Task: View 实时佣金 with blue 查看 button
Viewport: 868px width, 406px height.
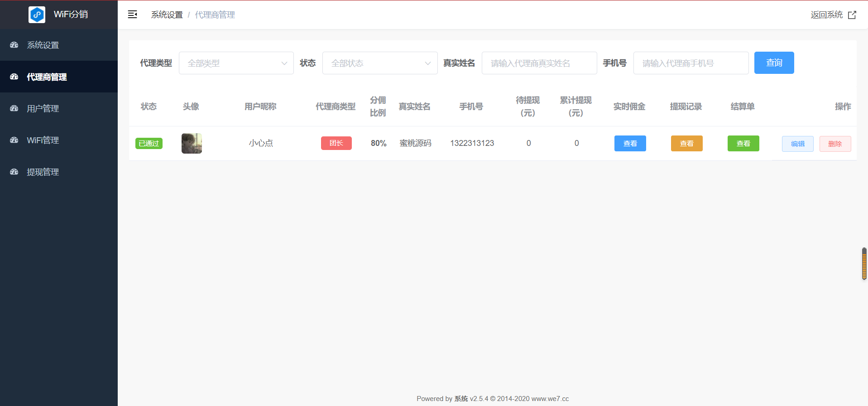Action: pos(630,143)
